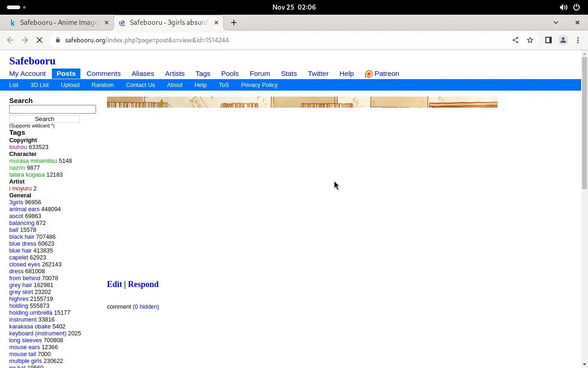This screenshot has height=368, width=588.
Task: Open the Posts section
Action: [66, 74]
